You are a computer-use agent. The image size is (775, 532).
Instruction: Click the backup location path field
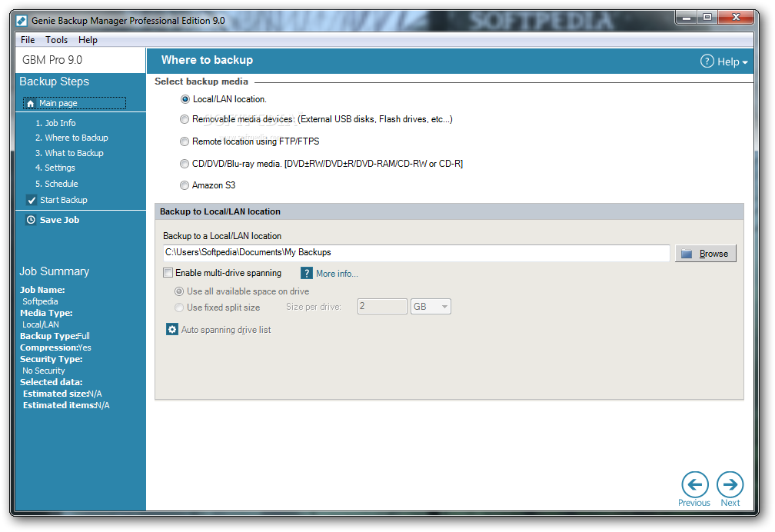click(416, 253)
